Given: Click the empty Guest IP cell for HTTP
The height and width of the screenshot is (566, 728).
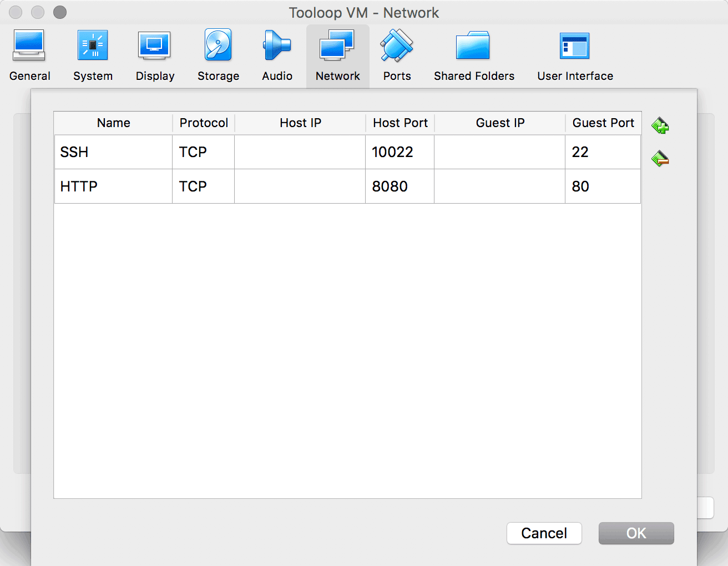Looking at the screenshot, I should [500, 186].
